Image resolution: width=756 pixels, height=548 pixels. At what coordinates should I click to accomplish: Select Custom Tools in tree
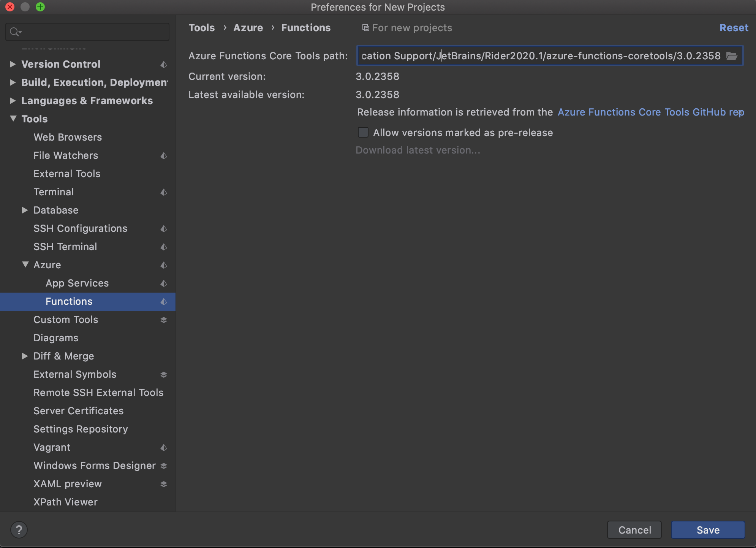[x=66, y=320]
